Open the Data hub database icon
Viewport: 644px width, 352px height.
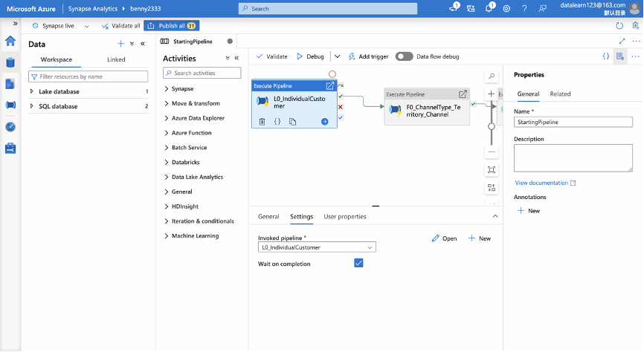click(10, 62)
